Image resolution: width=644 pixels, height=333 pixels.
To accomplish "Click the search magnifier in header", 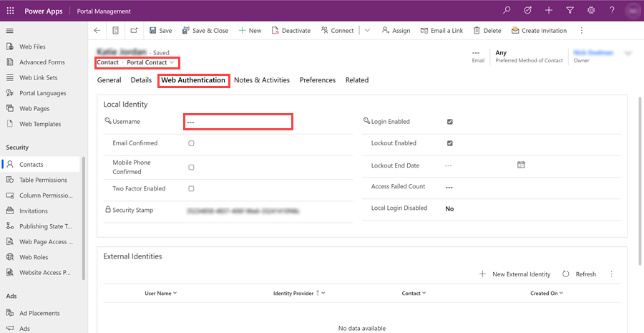I will (507, 10).
